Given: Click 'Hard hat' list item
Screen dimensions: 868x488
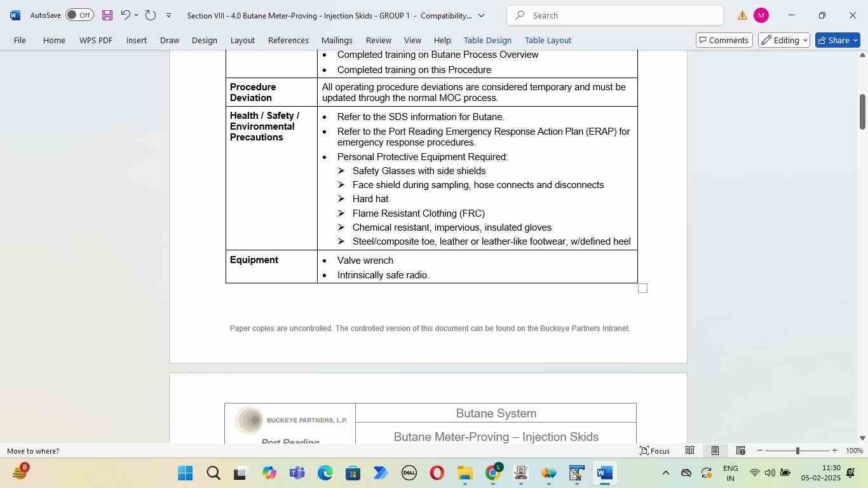Looking at the screenshot, I should (x=370, y=199).
